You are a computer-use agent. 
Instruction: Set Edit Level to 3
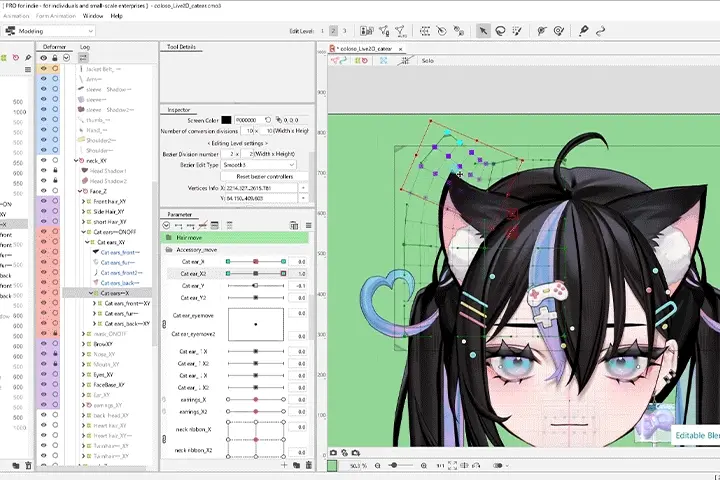344,31
